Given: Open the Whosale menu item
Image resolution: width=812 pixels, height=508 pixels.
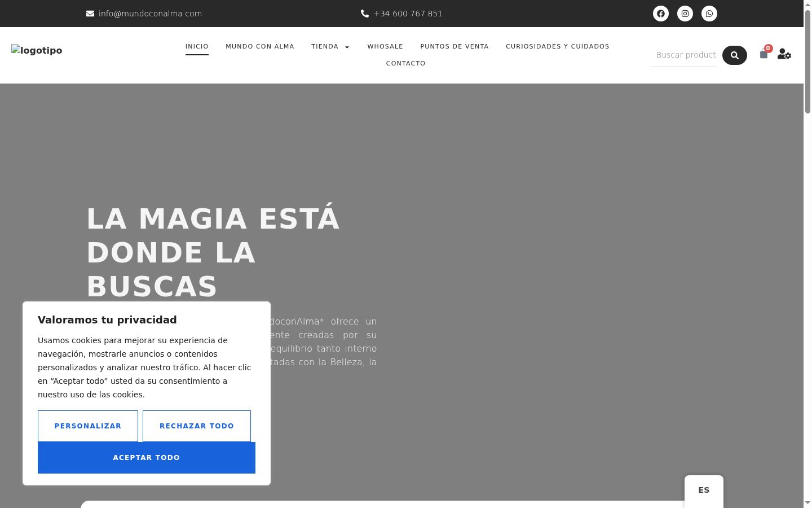Looking at the screenshot, I should [x=385, y=46].
